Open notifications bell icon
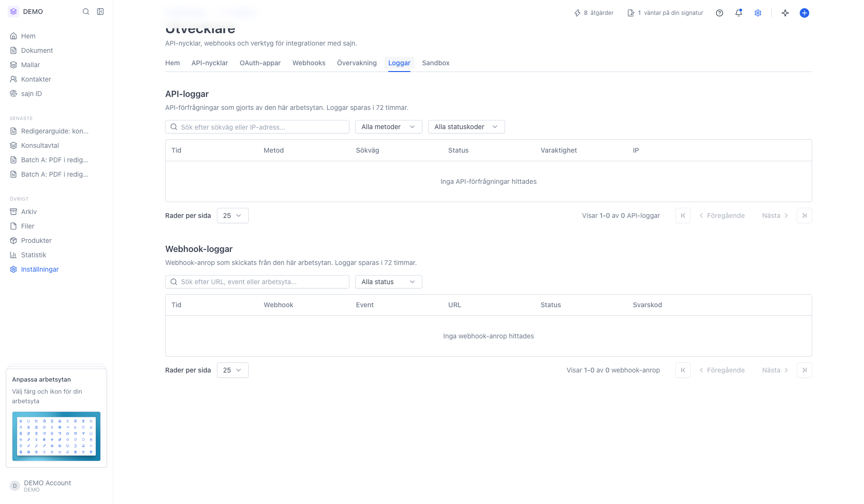The image size is (864, 504). (x=739, y=13)
